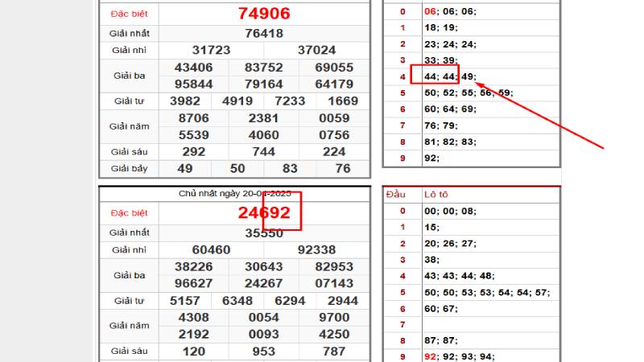Select the special prize number 24692
The width and height of the screenshot is (644, 362).
[264, 213]
